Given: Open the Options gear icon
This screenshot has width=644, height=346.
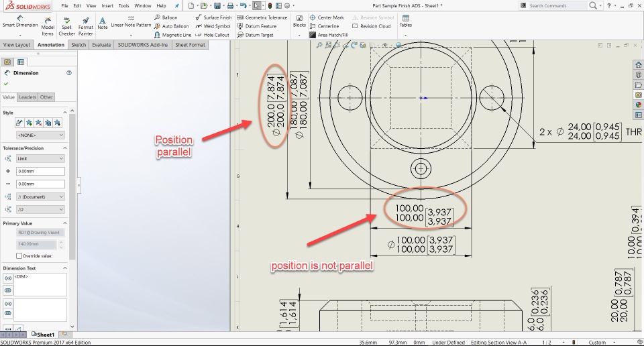Looking at the screenshot, I should (287, 6).
